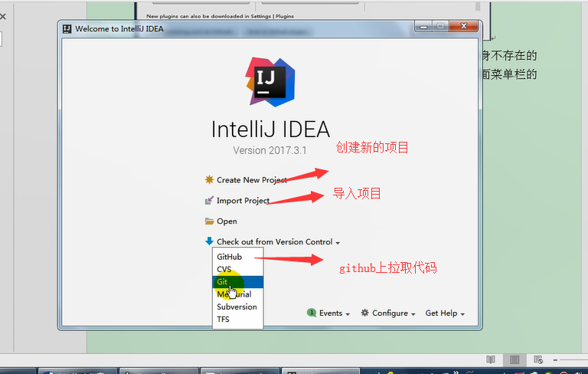588x374 pixels.
Task: Select Import Project
Action: (243, 201)
